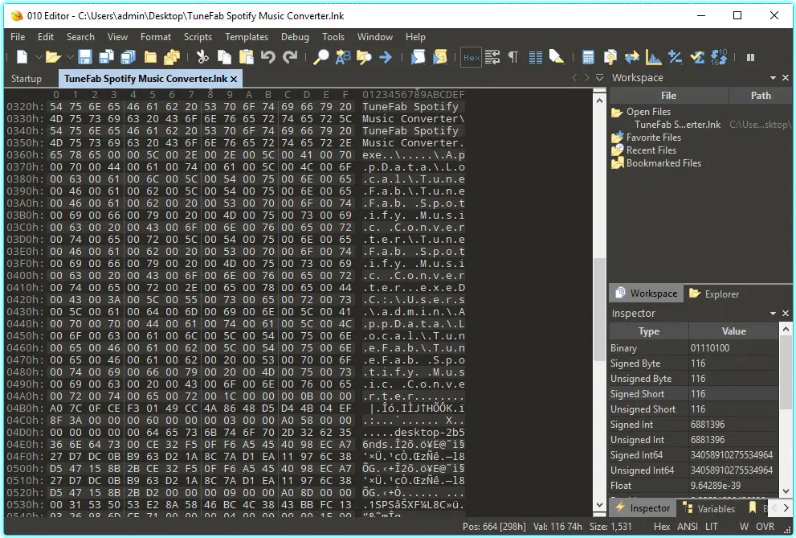Click the Paste clipboard icon
796x538 pixels.
point(246,57)
